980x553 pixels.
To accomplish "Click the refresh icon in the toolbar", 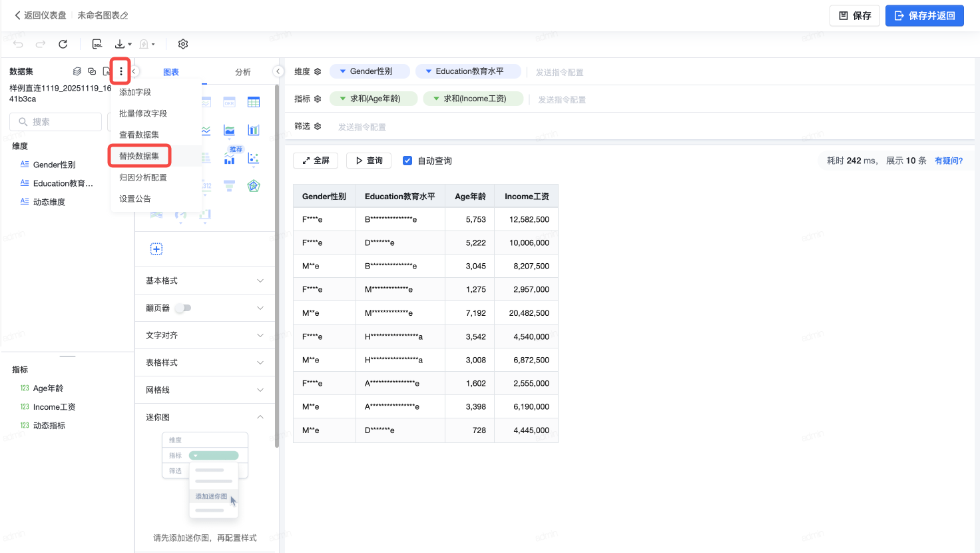I will (x=63, y=44).
